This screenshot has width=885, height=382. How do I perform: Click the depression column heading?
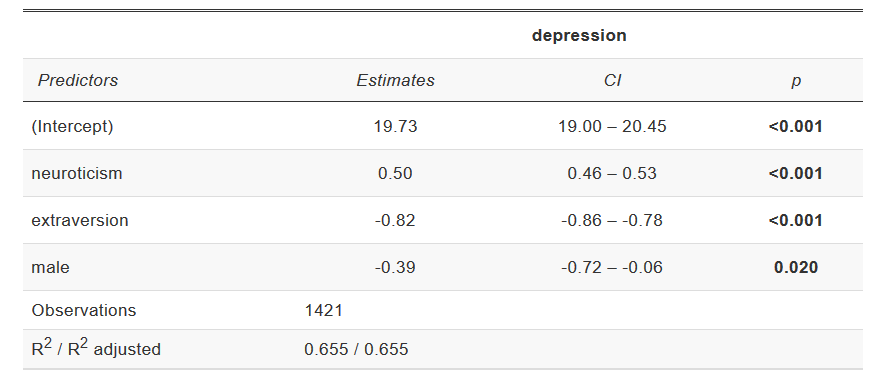(579, 36)
